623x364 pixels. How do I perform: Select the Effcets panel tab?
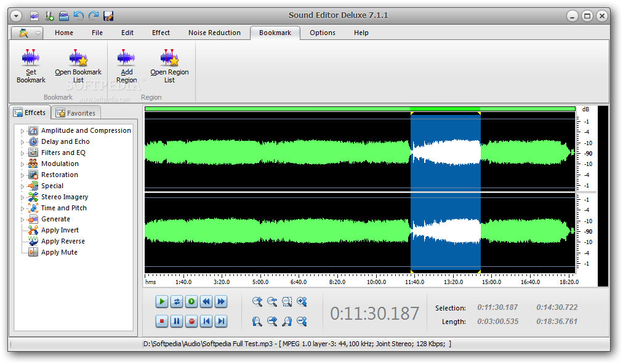pyautogui.click(x=30, y=113)
